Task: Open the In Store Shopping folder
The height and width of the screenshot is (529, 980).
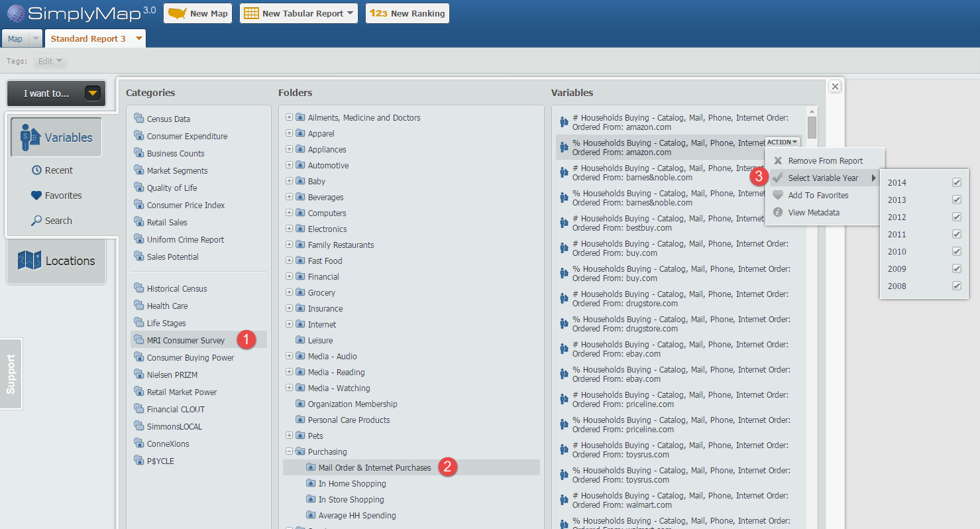Action: click(351, 499)
